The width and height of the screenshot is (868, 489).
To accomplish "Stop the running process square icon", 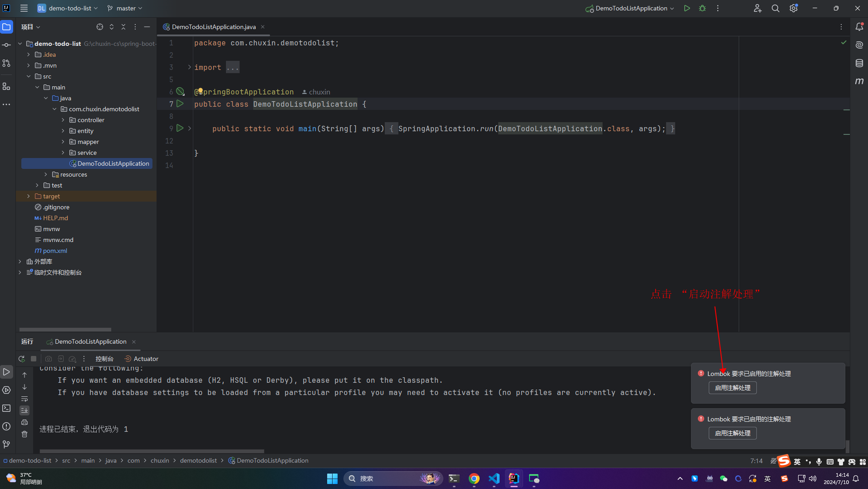I will pos(34,359).
